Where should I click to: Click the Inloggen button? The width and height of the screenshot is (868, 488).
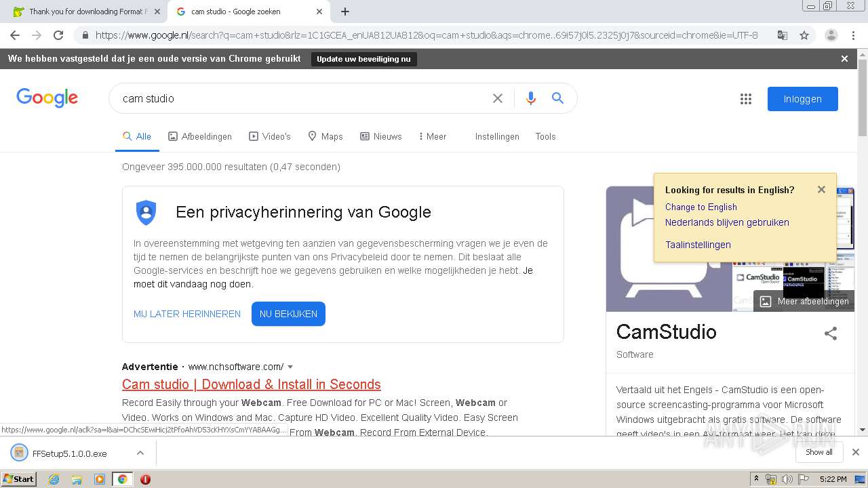tap(803, 99)
